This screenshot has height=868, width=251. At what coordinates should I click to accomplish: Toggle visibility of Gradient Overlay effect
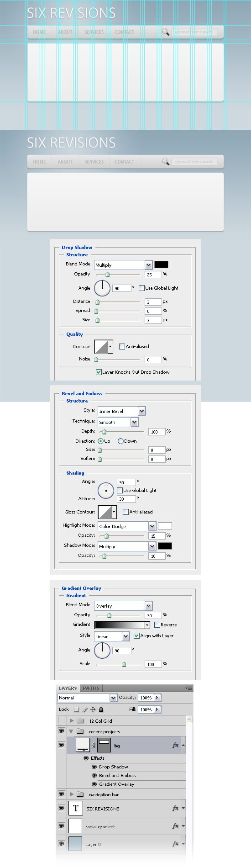point(94,784)
